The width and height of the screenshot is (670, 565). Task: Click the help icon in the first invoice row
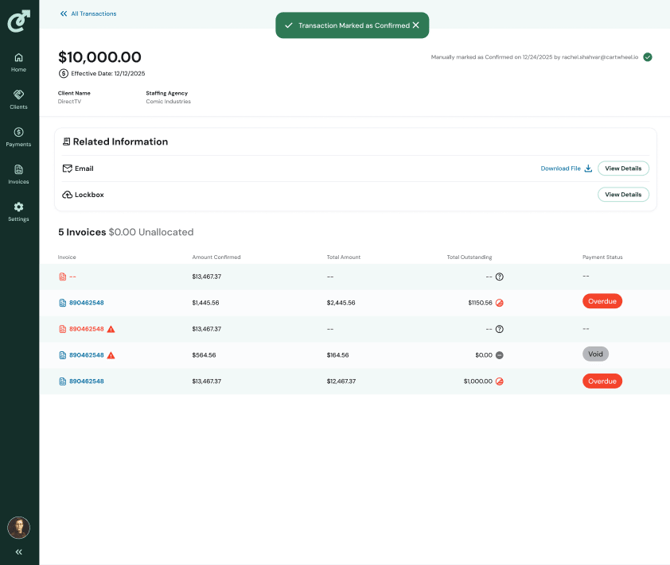(499, 277)
